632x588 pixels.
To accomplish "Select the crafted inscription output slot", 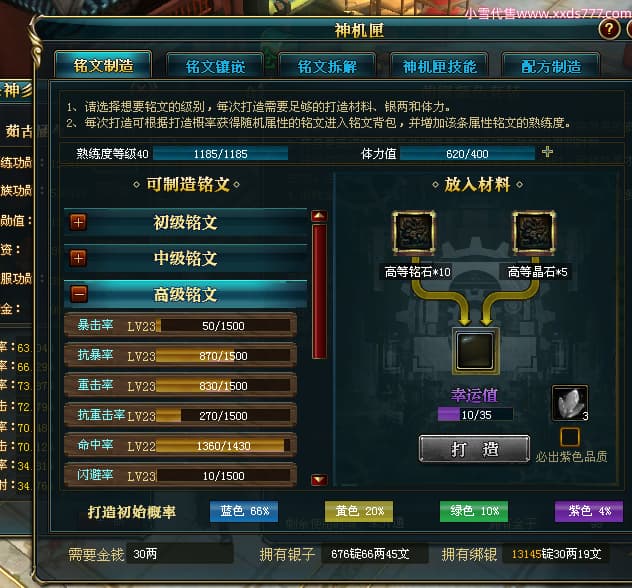I will (475, 351).
